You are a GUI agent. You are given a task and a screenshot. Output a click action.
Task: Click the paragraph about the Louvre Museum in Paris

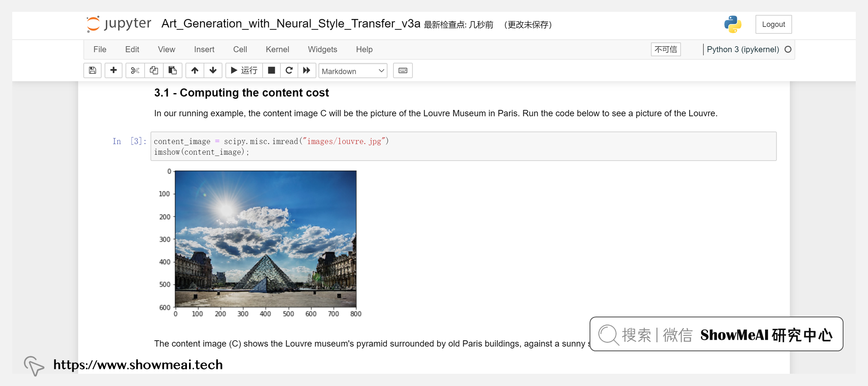point(436,113)
